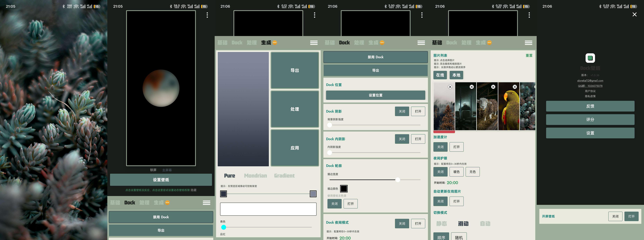Screen dimensions: 644x240
Task: Delete the foggy forest thumbnail image
Action: click(450, 87)
